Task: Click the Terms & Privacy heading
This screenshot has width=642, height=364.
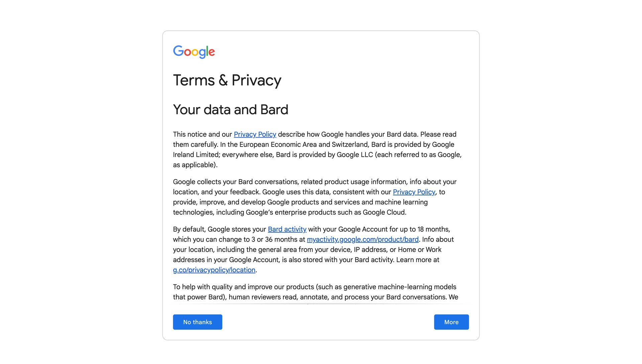Action: tap(227, 80)
